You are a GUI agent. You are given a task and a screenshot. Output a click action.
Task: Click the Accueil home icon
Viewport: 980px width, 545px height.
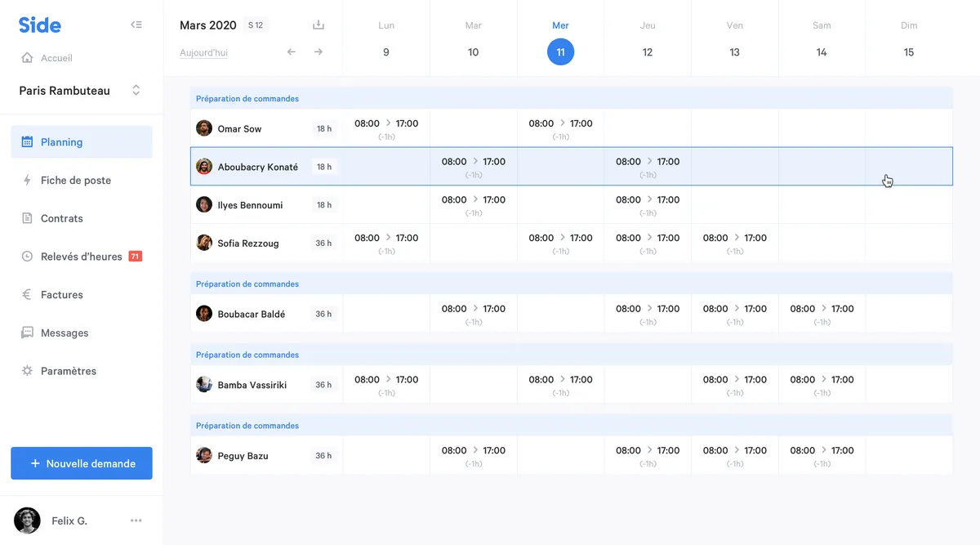click(27, 58)
